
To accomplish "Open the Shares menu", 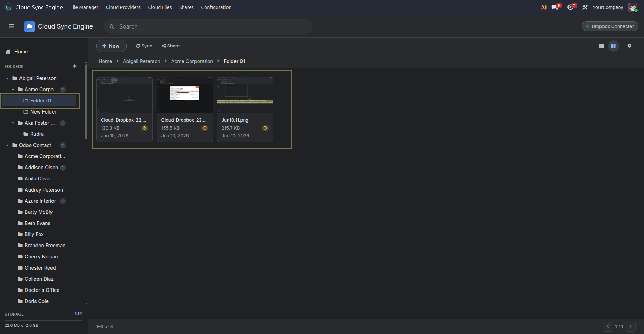I will tap(186, 7).
